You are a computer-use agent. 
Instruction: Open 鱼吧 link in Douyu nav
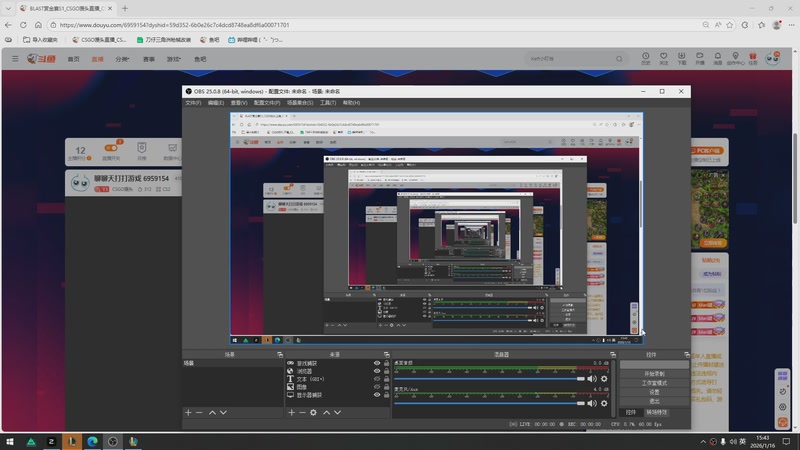[200, 59]
